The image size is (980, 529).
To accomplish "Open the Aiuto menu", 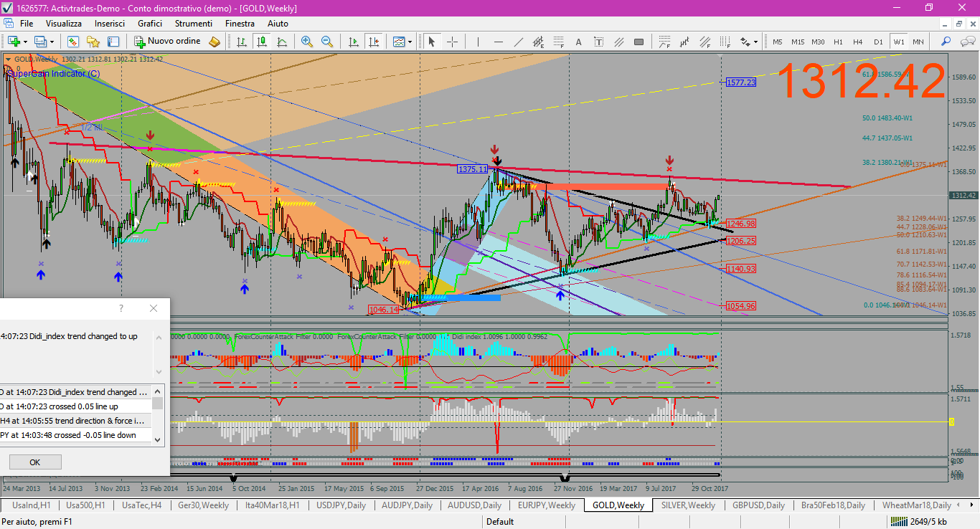I will click(278, 24).
